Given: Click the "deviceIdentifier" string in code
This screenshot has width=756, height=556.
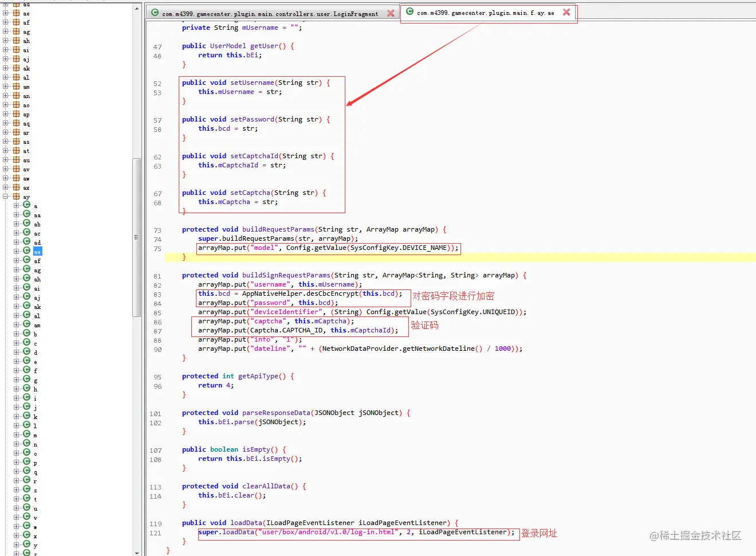Looking at the screenshot, I should point(288,312).
